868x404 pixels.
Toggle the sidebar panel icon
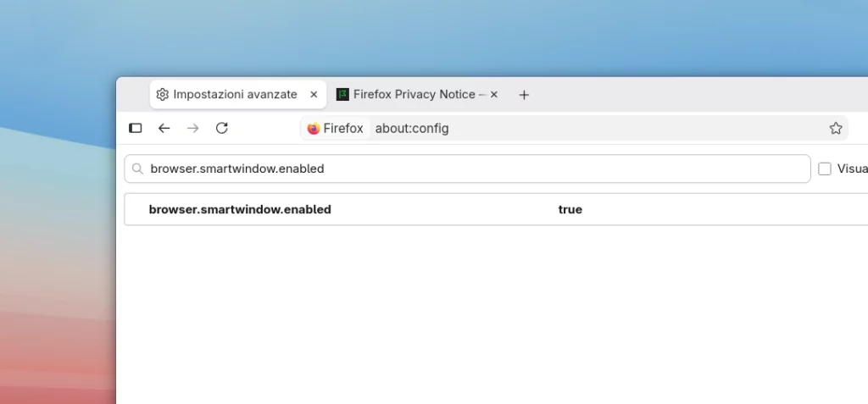(135, 129)
